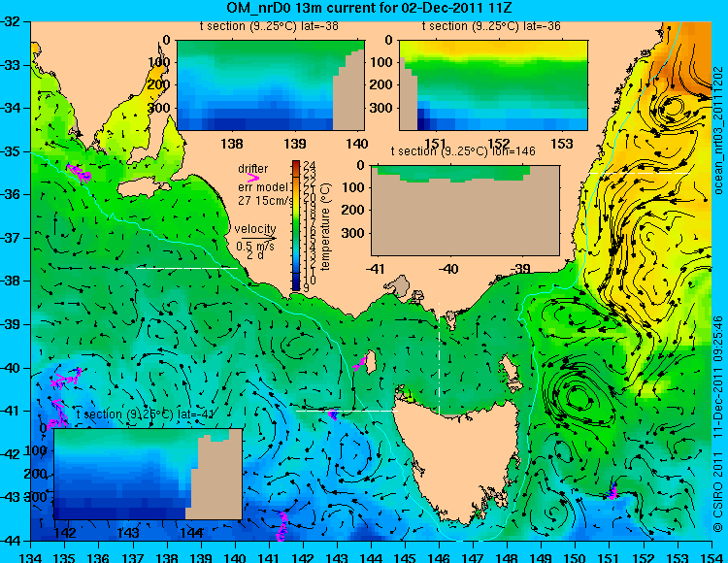Click the white dashed section line at lat -38
728x563 pixels.
click(186, 268)
